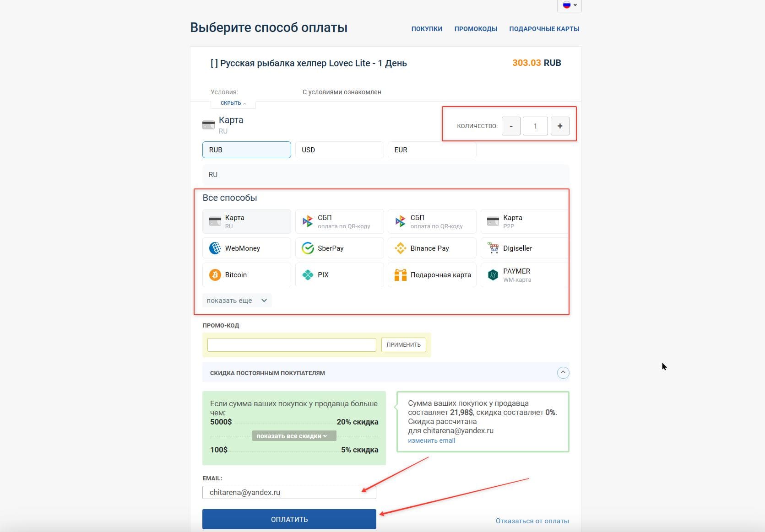Open the ПОКУПКИ link
This screenshot has width=765, height=532.
[x=427, y=29]
